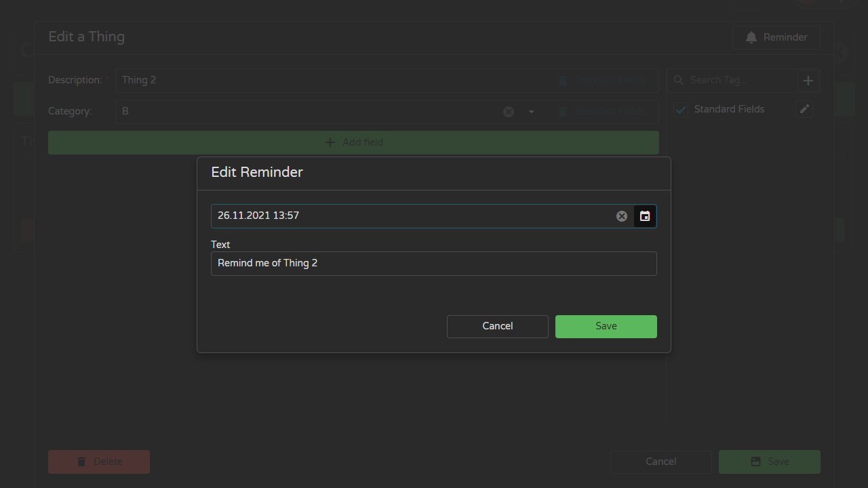Screen dimensions: 868x488
Task: Click the pencil icon beside Standard Fields
Action: tap(804, 109)
